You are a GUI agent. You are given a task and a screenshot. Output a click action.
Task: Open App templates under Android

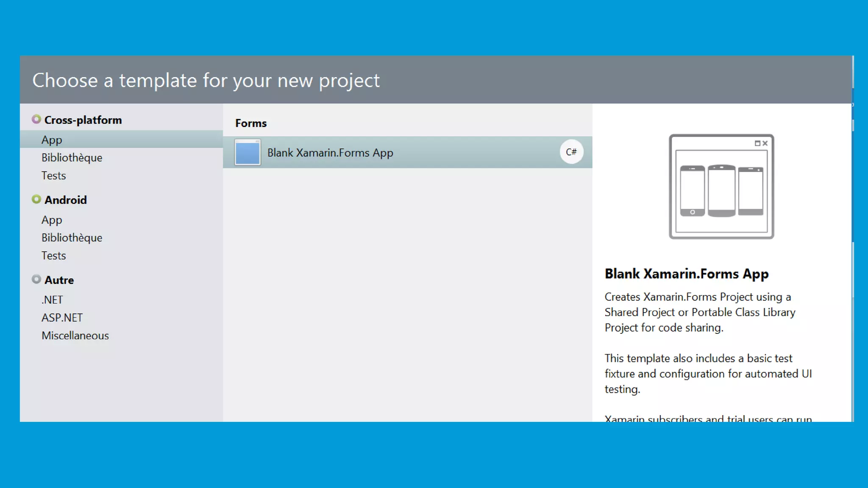point(52,220)
